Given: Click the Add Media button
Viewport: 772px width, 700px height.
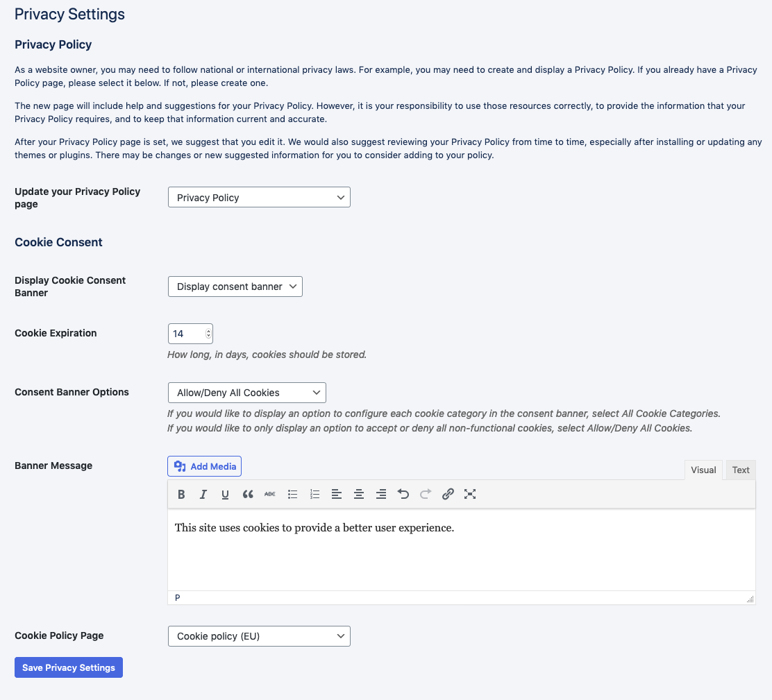Looking at the screenshot, I should [204, 466].
